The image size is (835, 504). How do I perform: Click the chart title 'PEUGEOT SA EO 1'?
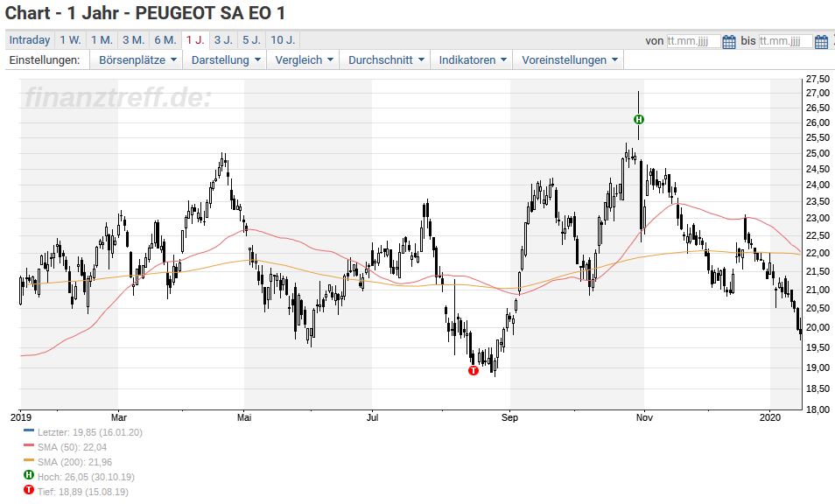[x=210, y=13]
